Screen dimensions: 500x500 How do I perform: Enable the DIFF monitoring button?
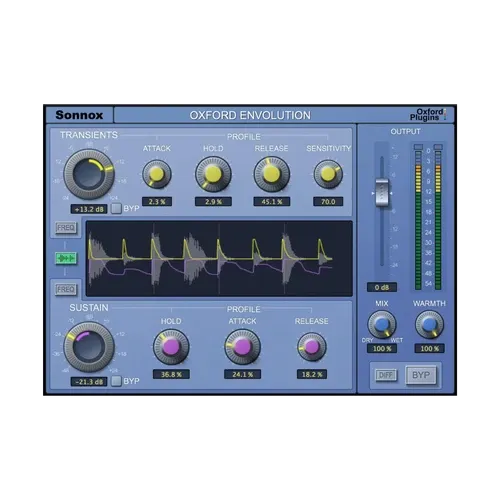click(x=386, y=375)
